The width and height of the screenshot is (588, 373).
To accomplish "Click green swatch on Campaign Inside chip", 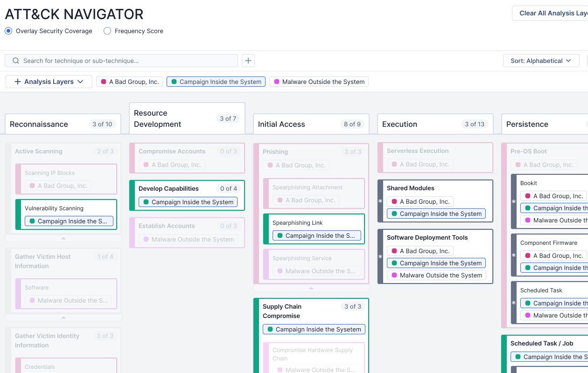I will tap(174, 82).
